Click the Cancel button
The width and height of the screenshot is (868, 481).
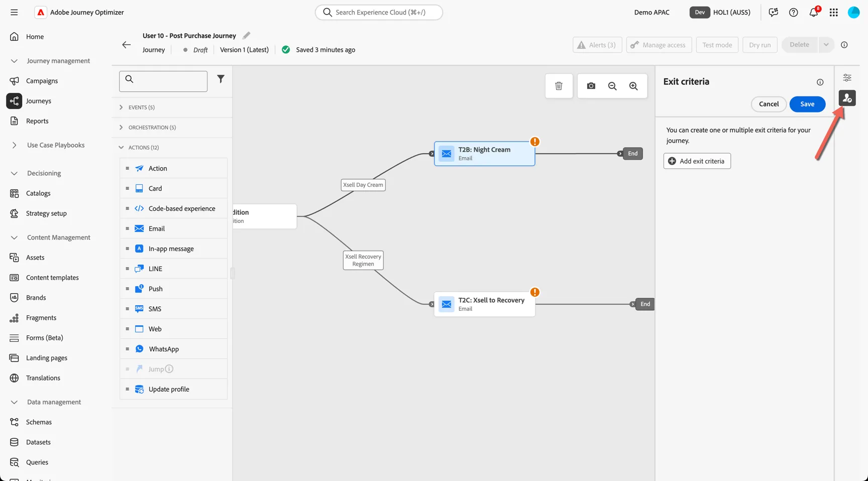pos(769,104)
